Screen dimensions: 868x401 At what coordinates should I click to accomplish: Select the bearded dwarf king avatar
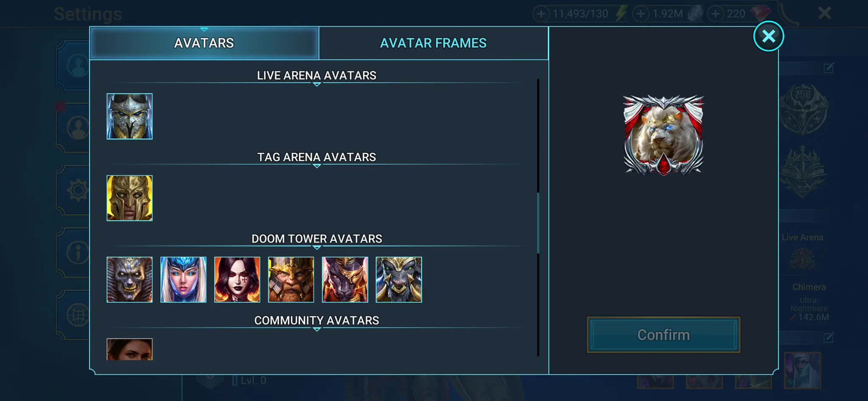pyautogui.click(x=291, y=279)
